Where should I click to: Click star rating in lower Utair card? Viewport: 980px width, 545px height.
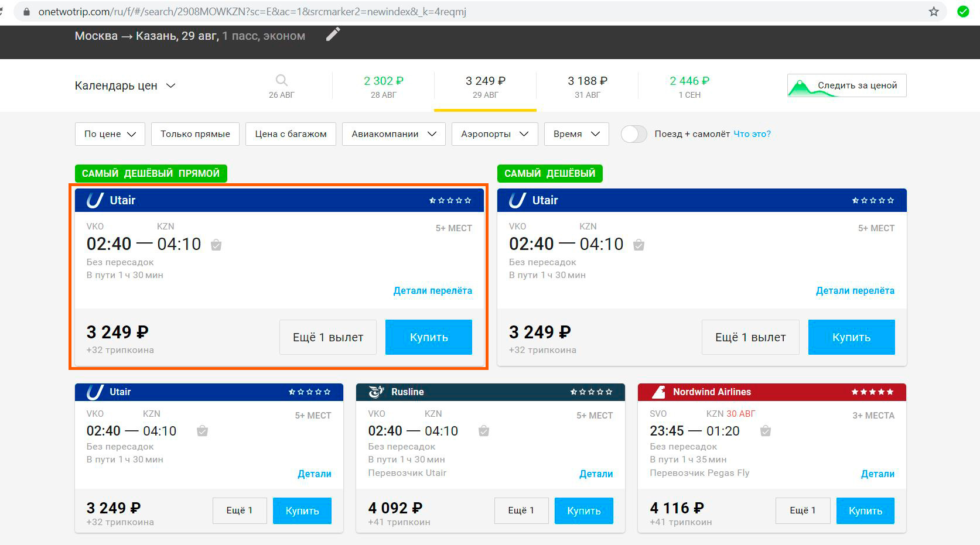tap(310, 392)
